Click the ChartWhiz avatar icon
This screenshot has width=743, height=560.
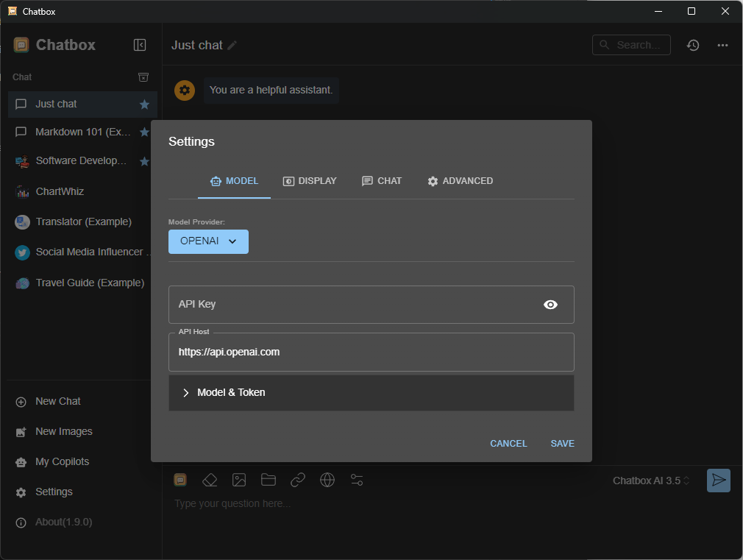[x=22, y=191]
